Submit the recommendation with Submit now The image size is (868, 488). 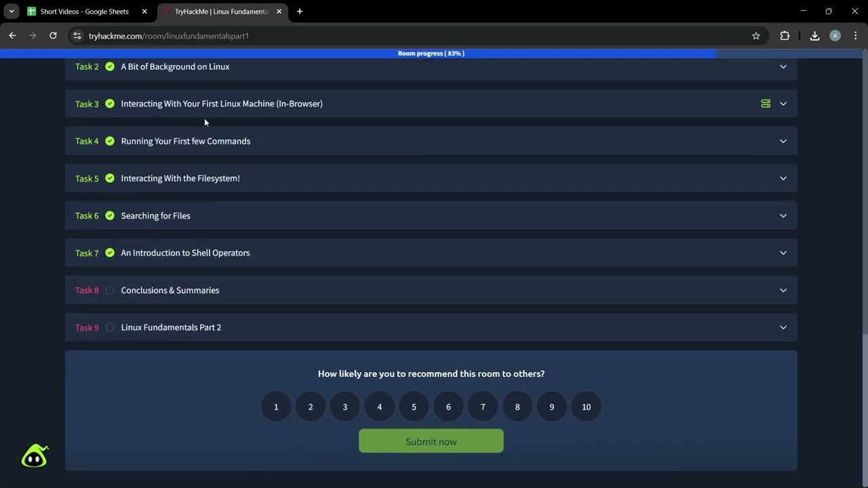click(x=431, y=441)
